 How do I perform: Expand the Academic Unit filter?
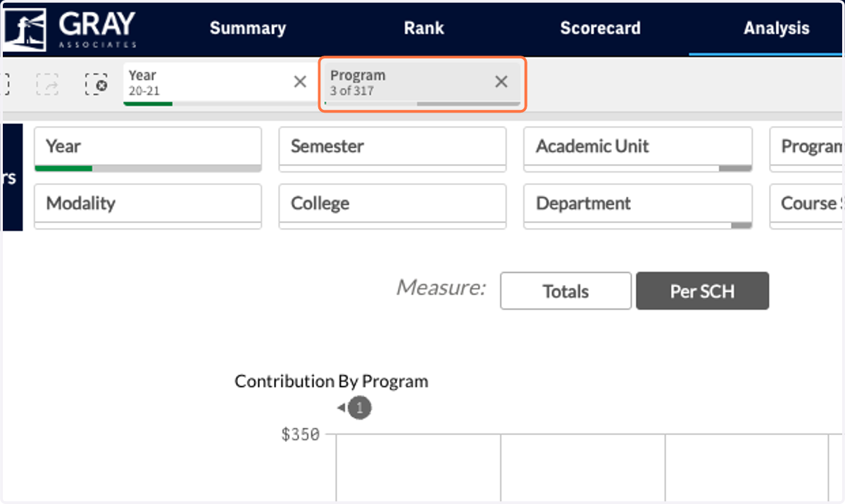pyautogui.click(x=638, y=149)
